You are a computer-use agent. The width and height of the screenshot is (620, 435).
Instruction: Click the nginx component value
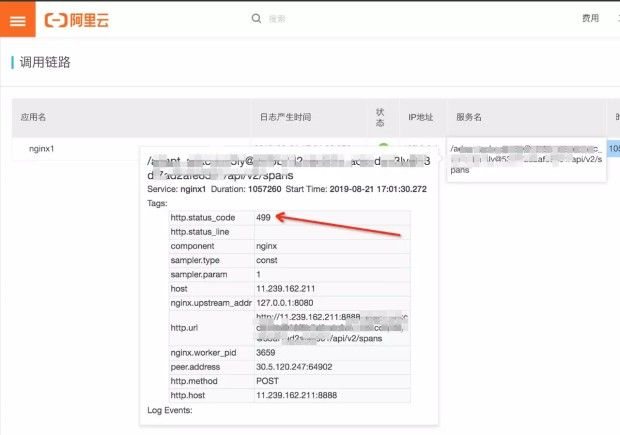pos(267,246)
